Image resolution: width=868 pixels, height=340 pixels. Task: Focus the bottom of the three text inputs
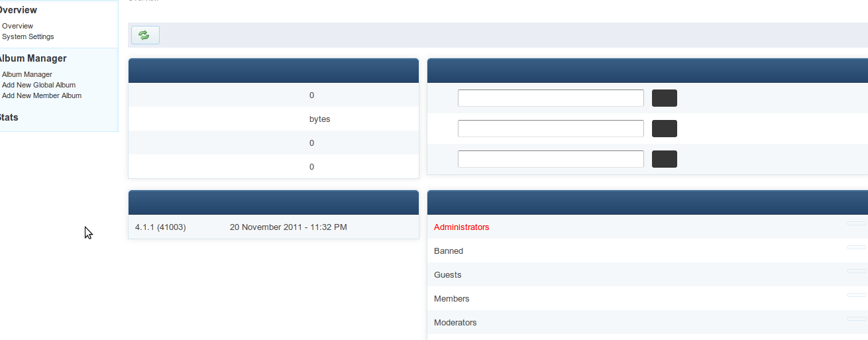pyautogui.click(x=551, y=159)
